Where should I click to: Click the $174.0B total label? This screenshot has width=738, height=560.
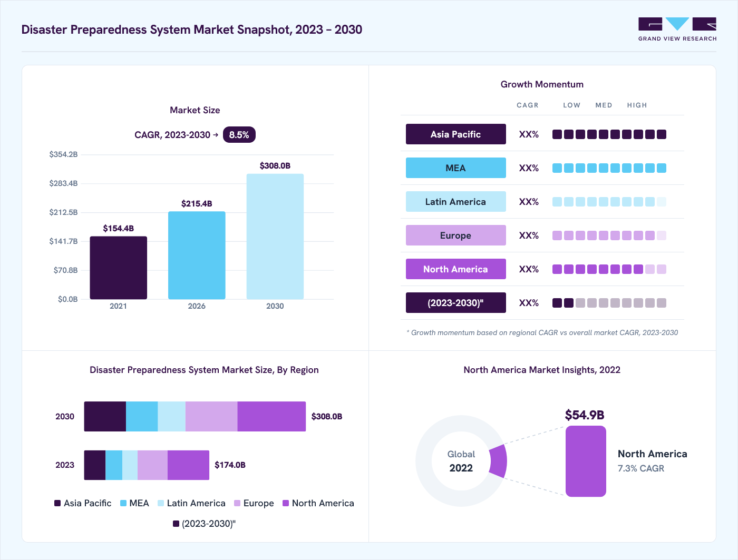point(230,465)
